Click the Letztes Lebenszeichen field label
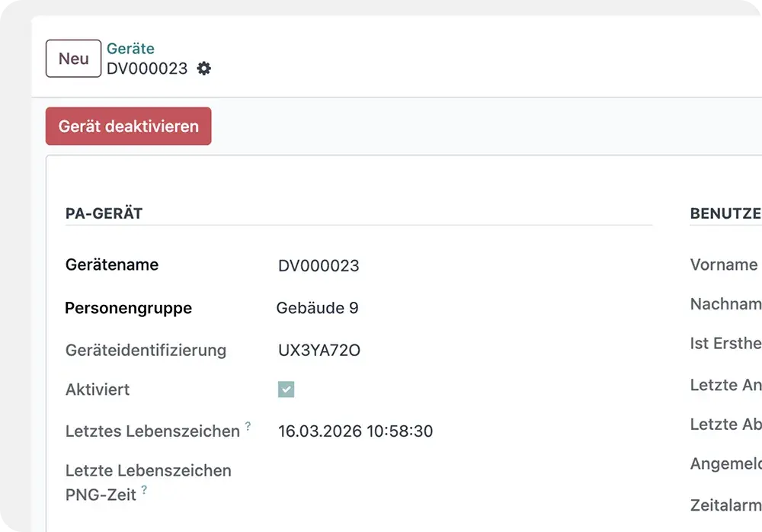This screenshot has height=532, width=762. [x=152, y=431]
